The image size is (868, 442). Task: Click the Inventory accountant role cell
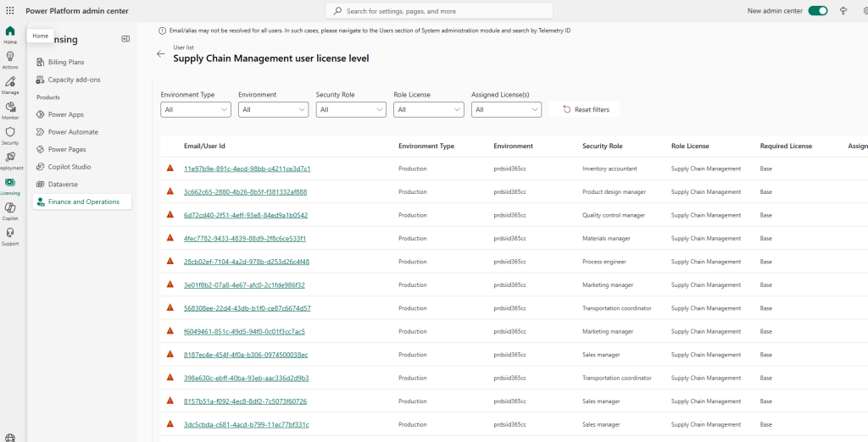pos(609,169)
